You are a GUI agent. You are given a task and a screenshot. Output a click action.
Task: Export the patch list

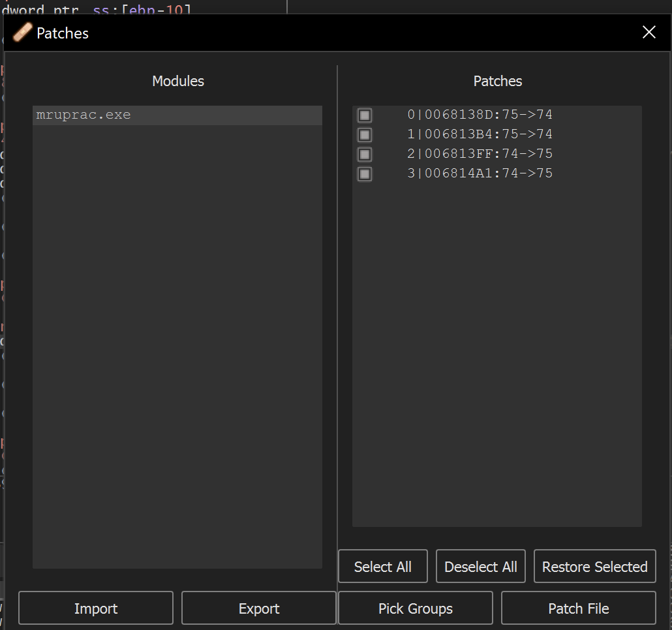point(259,608)
